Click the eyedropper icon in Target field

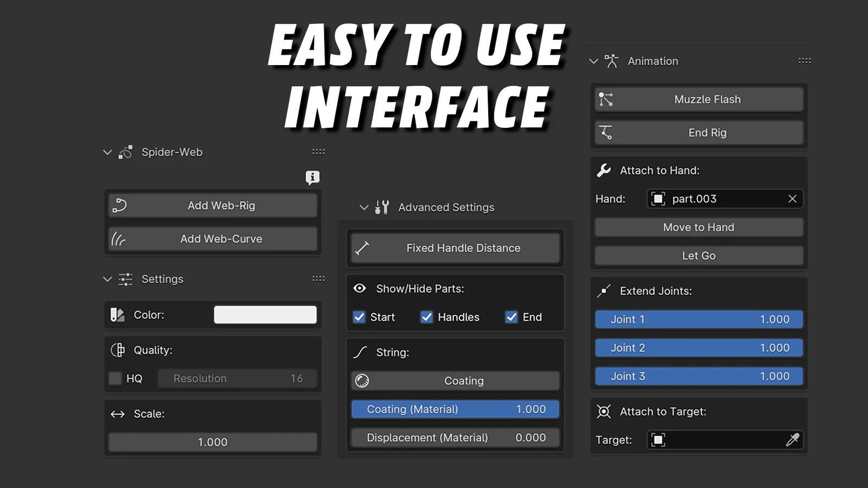coord(792,440)
